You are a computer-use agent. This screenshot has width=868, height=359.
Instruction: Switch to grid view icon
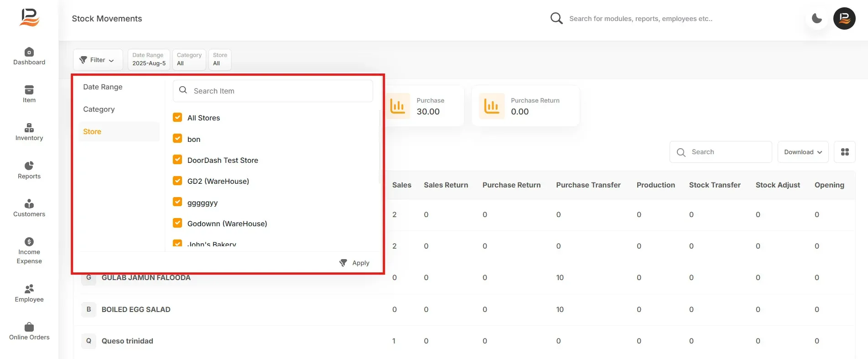point(845,152)
